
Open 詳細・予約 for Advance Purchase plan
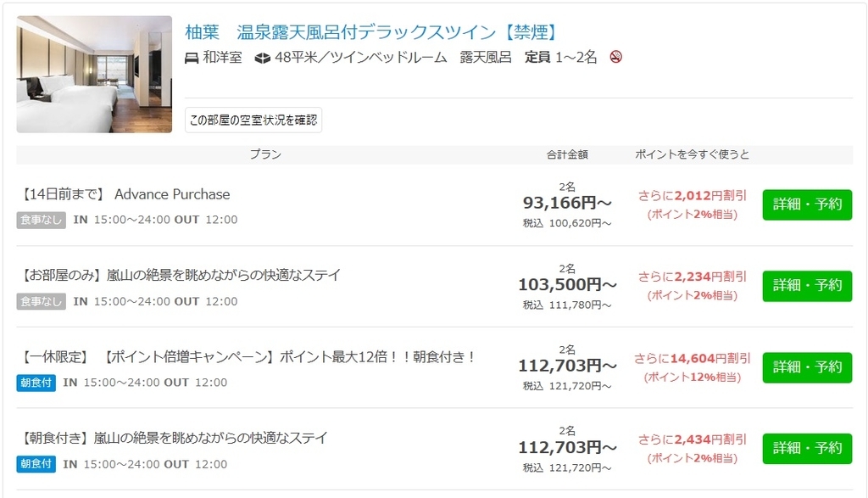(x=807, y=204)
